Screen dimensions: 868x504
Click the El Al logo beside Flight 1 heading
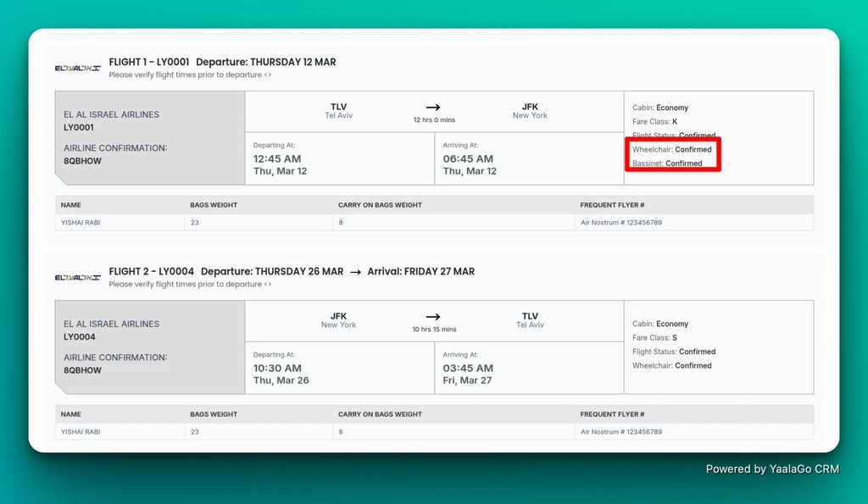tap(77, 68)
